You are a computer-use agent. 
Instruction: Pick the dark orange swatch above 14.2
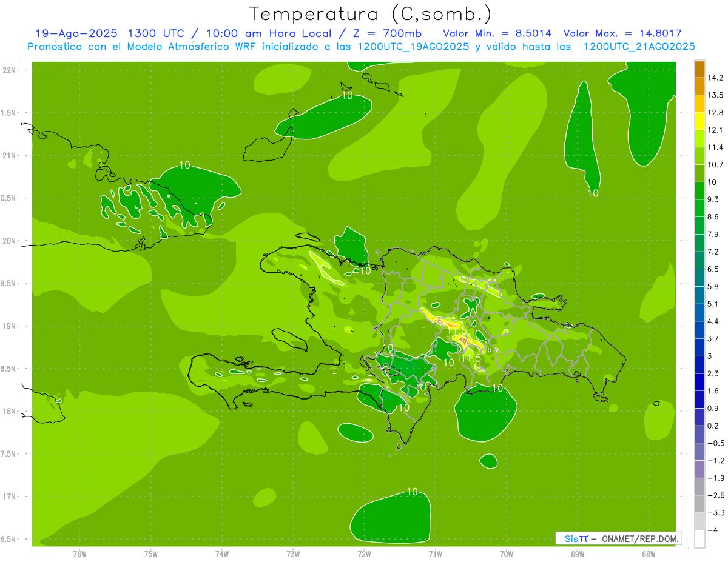[699, 69]
